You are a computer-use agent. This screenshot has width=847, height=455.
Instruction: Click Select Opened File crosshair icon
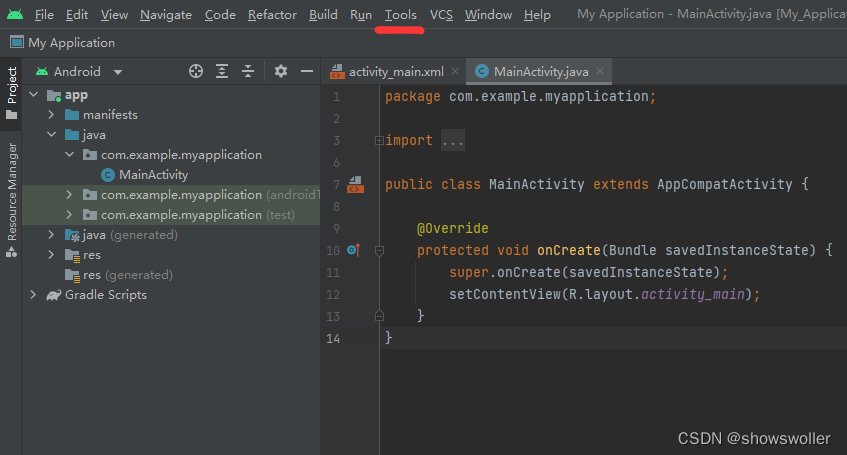click(x=196, y=71)
